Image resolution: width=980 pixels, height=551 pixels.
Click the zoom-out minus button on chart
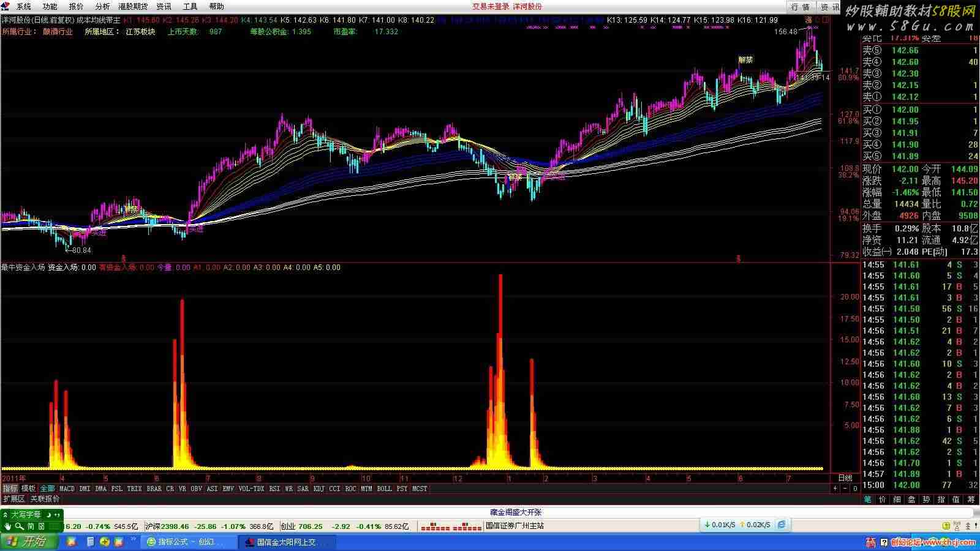pos(845,489)
